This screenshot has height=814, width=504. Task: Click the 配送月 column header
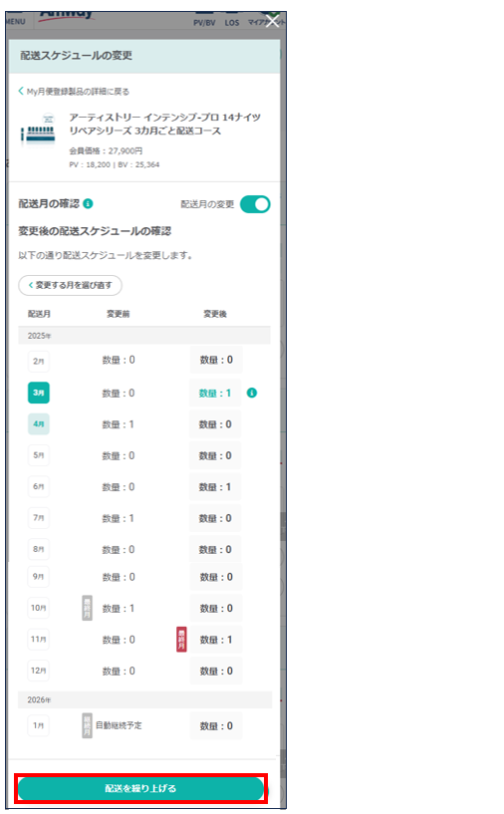(39, 314)
